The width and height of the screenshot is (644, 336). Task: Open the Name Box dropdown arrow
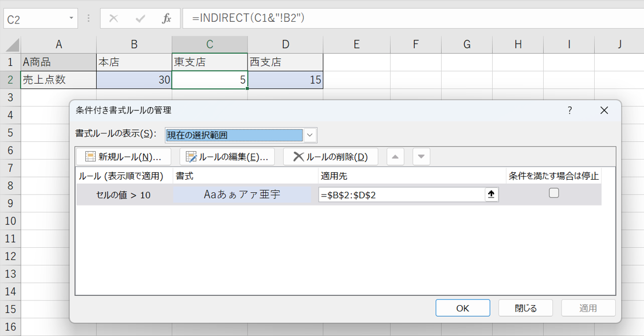click(x=72, y=18)
